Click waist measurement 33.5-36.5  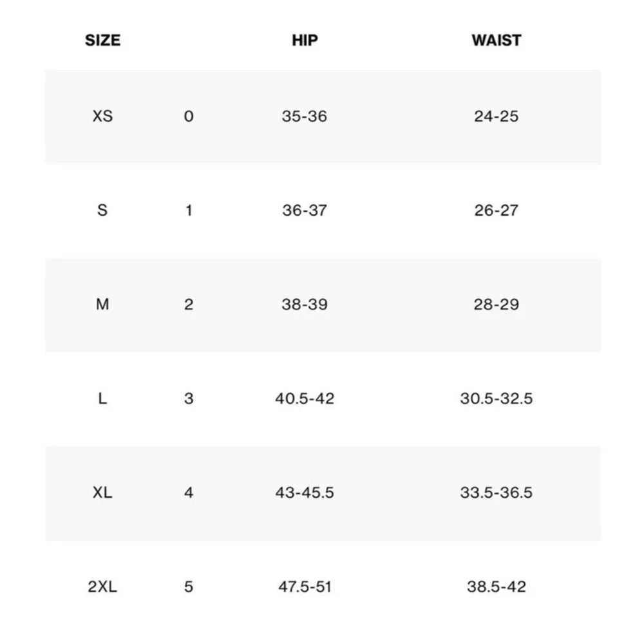[496, 493]
